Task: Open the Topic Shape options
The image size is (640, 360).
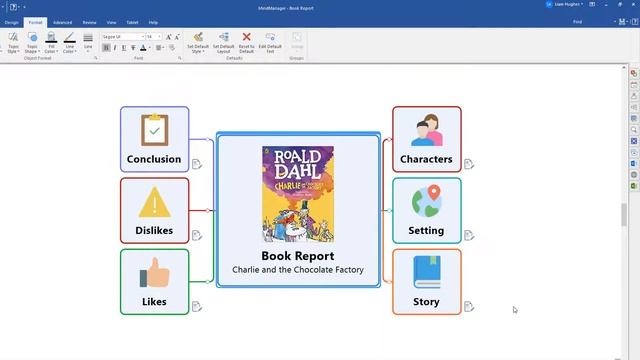Action: point(32,43)
